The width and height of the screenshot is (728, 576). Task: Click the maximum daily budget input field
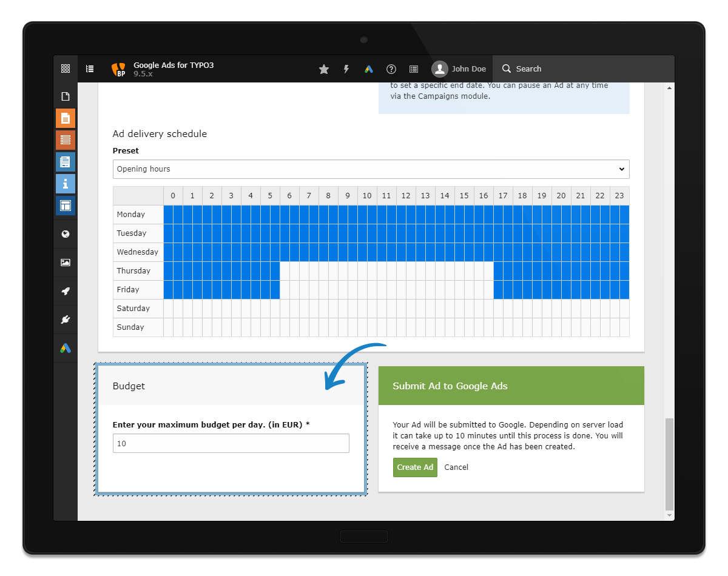pos(231,443)
